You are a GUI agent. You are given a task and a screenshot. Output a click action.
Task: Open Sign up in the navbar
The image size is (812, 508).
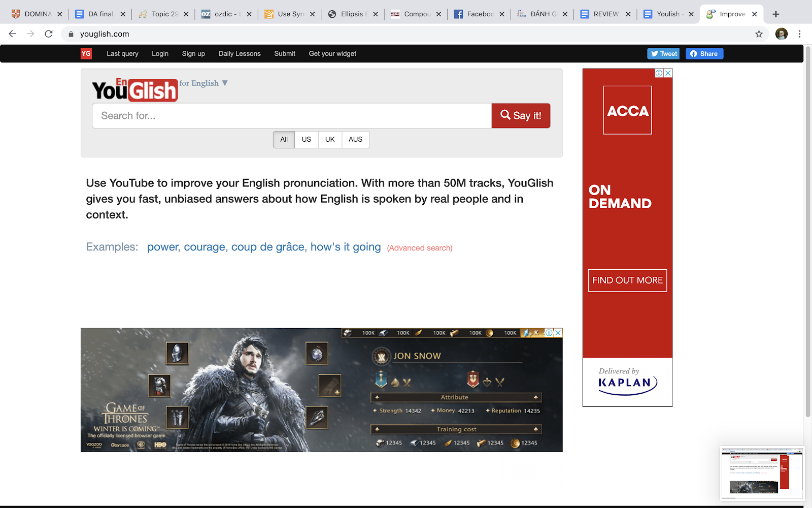[193, 53]
